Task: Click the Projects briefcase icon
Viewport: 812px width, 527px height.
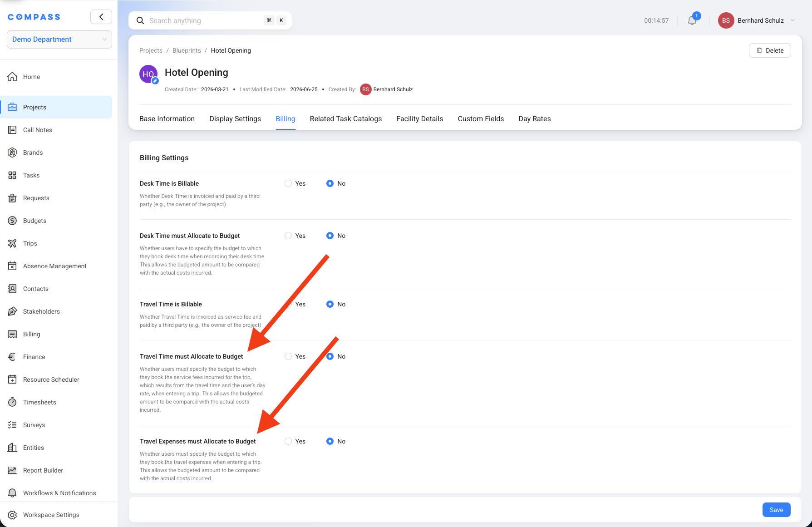Action: click(12, 107)
